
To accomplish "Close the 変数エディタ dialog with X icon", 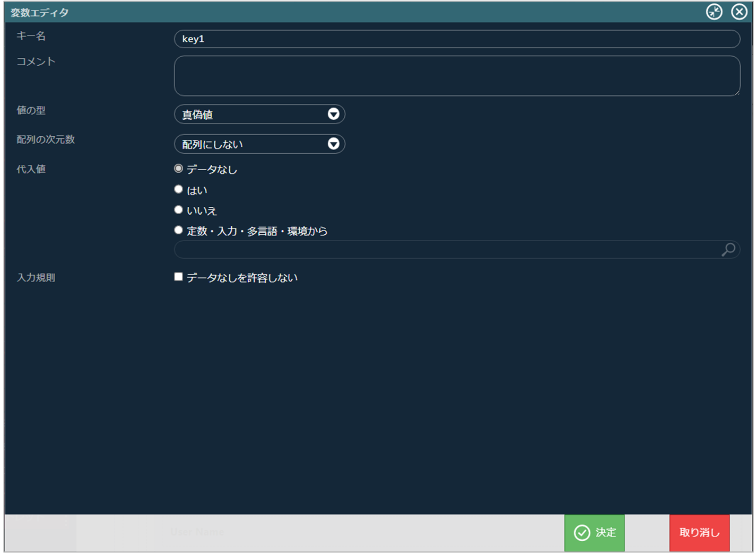I will (x=739, y=12).
